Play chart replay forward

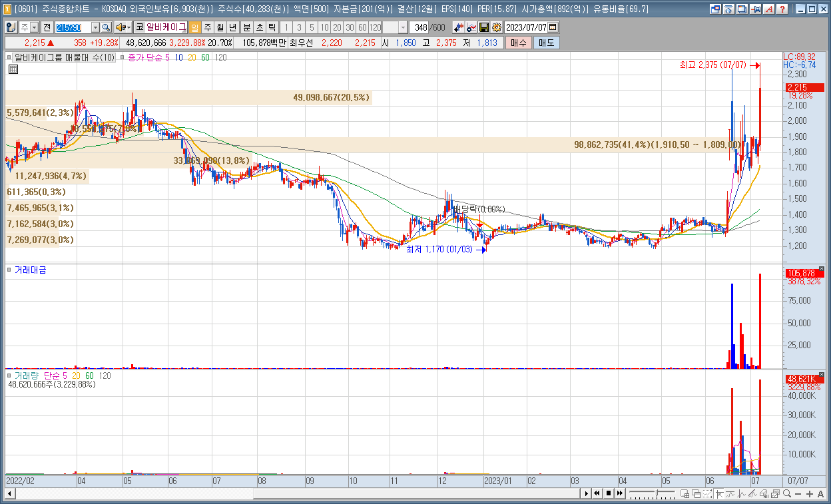587,493
